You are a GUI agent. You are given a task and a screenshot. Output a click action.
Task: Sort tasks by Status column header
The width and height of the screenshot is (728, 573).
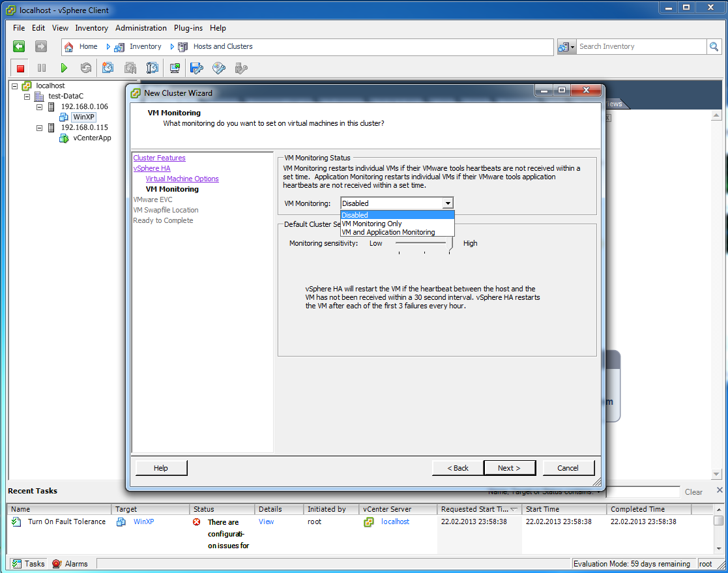pyautogui.click(x=222, y=509)
